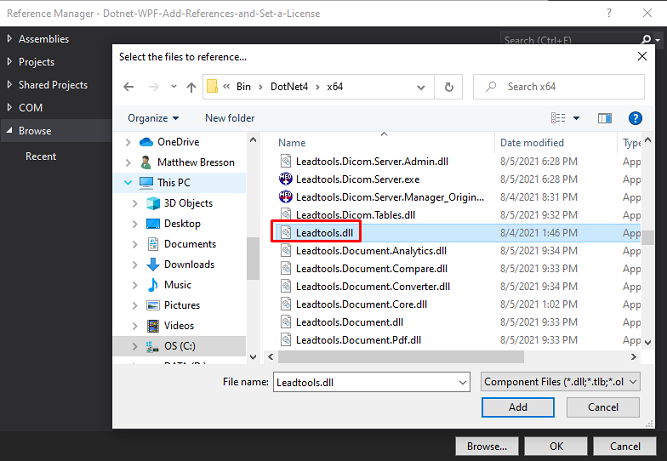The image size is (667, 461).
Task: Expand the Shared Projects category
Action: click(x=10, y=85)
